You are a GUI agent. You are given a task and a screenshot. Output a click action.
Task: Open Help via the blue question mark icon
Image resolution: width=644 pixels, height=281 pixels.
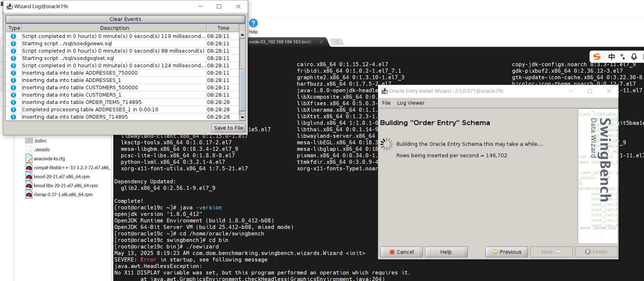253,23
